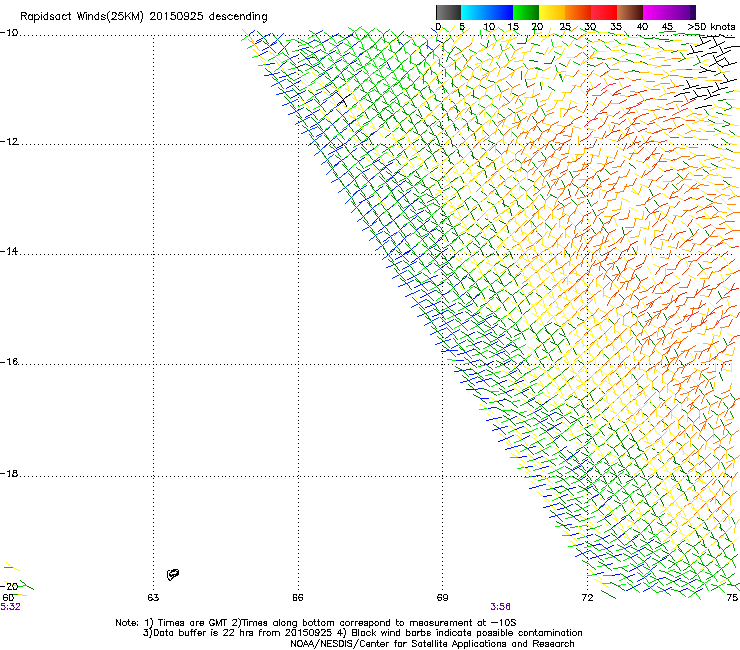
Task: Click the -16 latitude axis label
Action: (9, 362)
